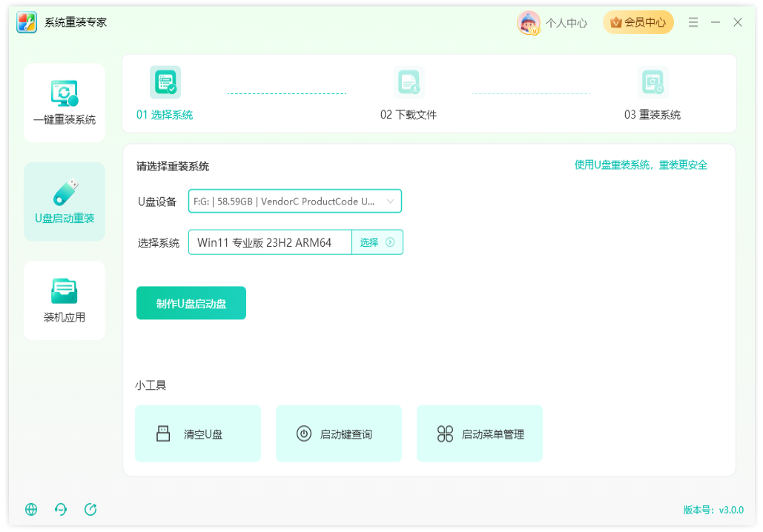The height and width of the screenshot is (532, 763).
Task: Open the user avatar profile icon
Action: [529, 23]
